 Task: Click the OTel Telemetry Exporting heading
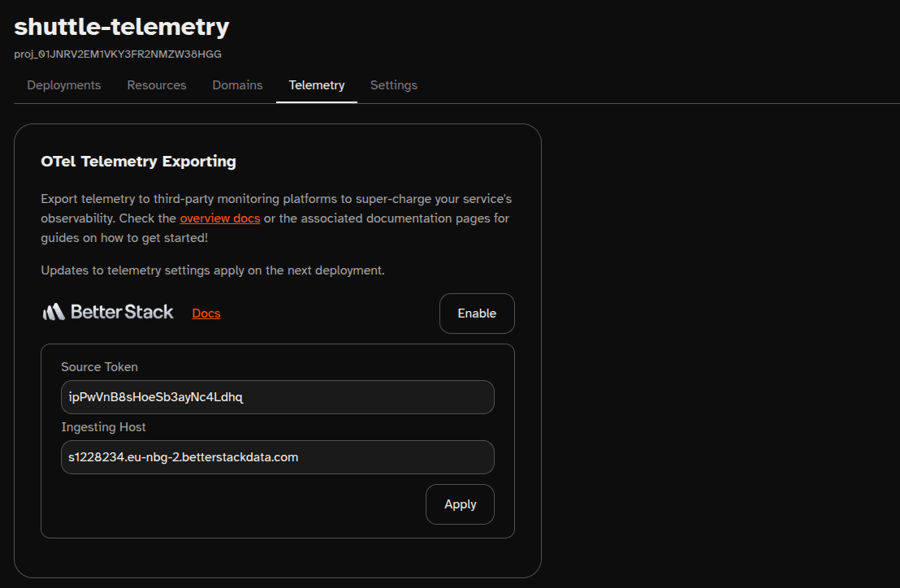pyautogui.click(x=138, y=162)
